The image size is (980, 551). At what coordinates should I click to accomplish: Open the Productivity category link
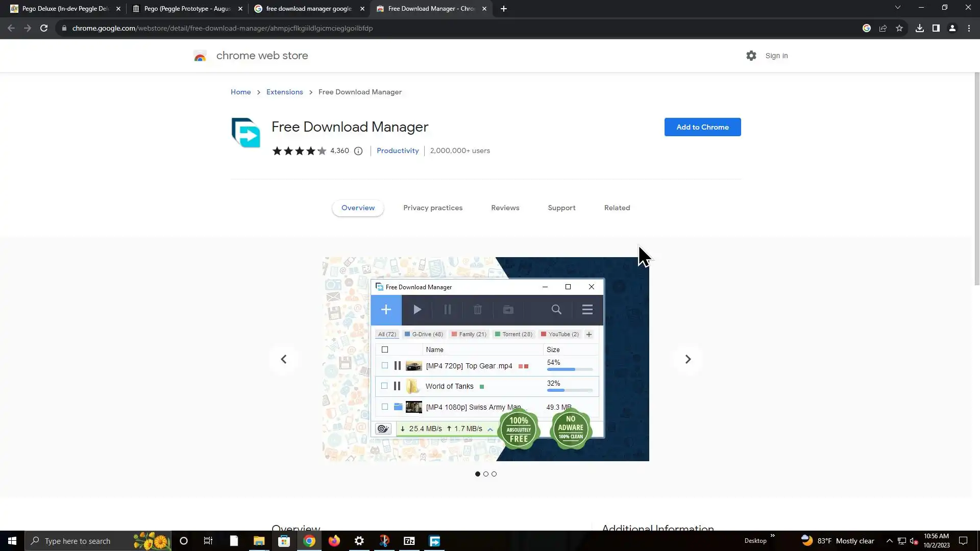(x=397, y=151)
